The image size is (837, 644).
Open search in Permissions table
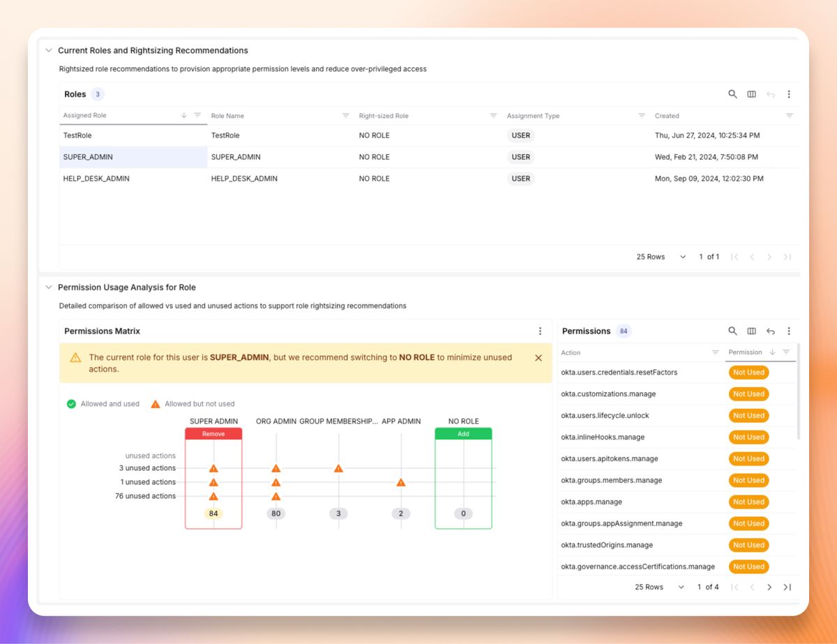(x=732, y=331)
